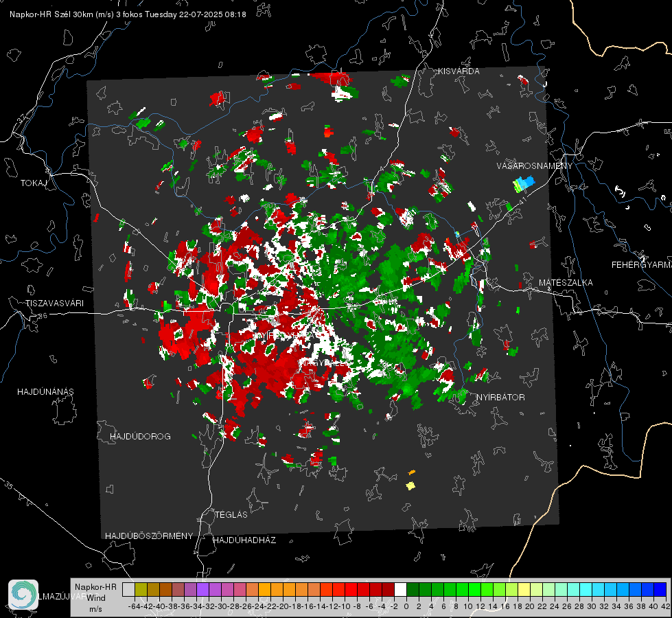
Task: Click the swirl logo icon at bottom left
Action: point(23,595)
